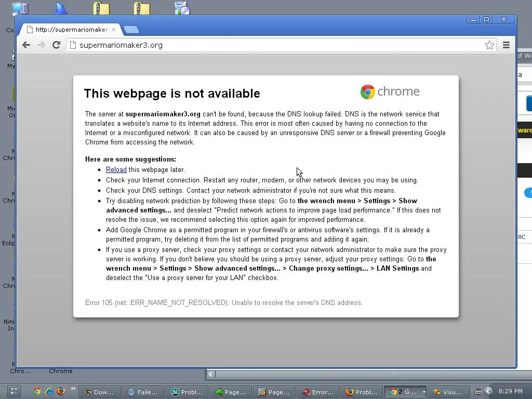Select the supermariomaker tab
Screen dimensions: 532x399
coord(70,30)
